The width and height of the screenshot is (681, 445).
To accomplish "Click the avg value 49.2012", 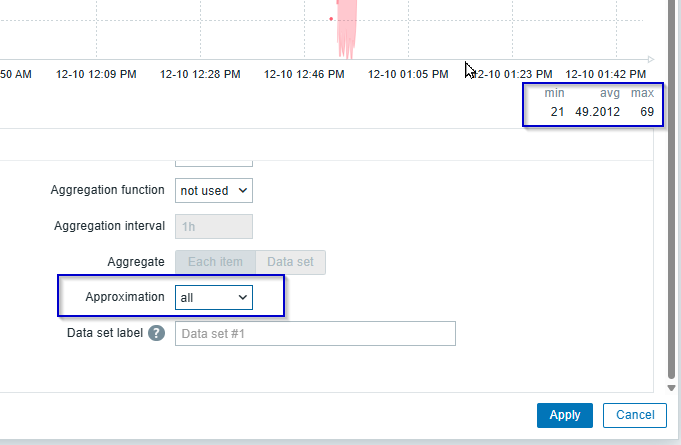I will 597,112.
